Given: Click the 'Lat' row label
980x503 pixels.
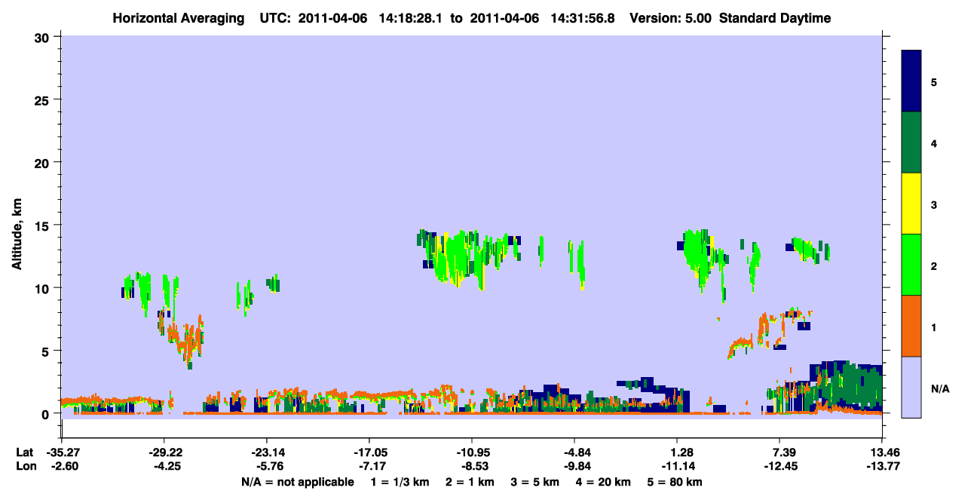Looking at the screenshot, I should (x=25, y=452).
